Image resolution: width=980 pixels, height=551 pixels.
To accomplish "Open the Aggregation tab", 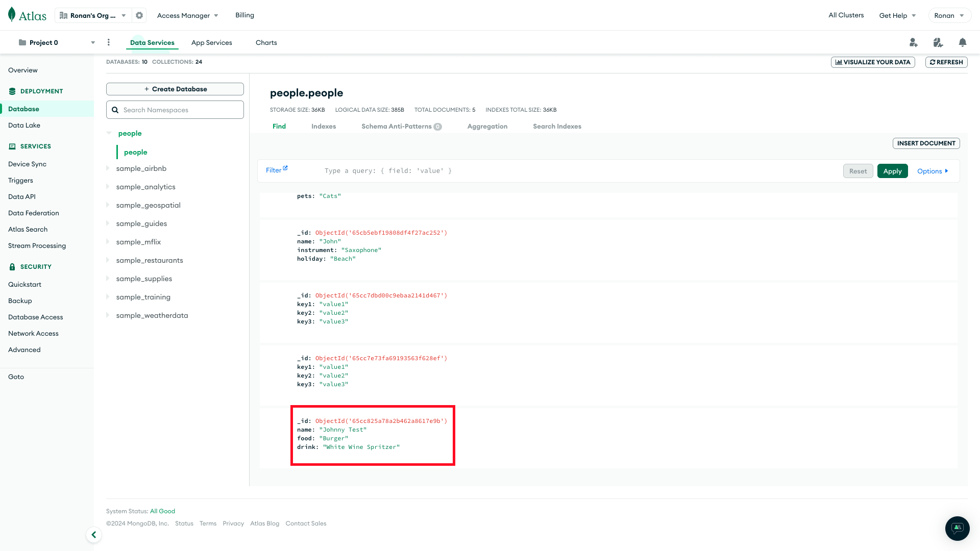I will click(x=487, y=126).
